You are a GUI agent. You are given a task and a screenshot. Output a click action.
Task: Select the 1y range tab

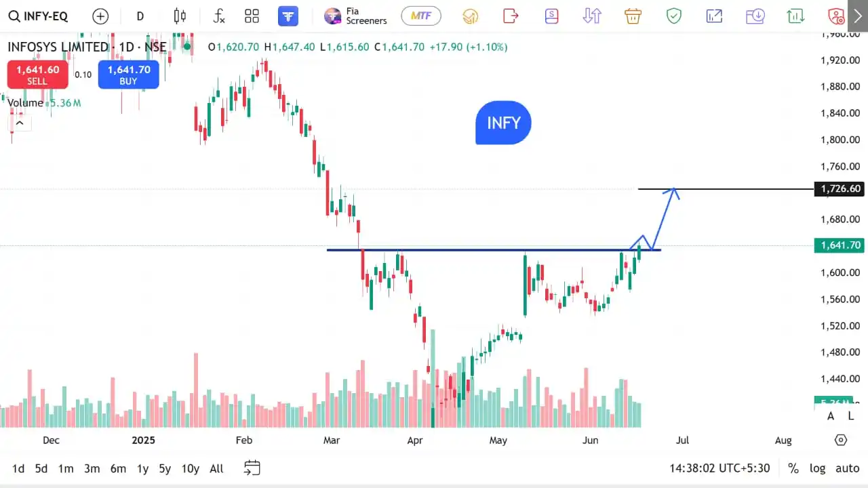coord(142,468)
